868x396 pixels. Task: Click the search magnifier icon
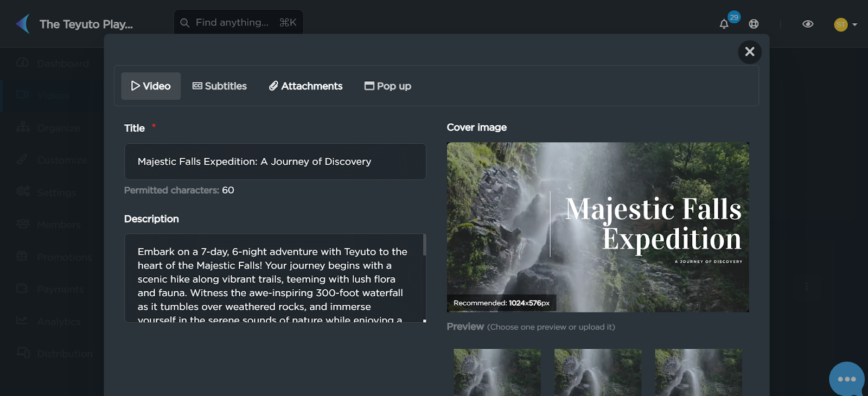tap(184, 23)
